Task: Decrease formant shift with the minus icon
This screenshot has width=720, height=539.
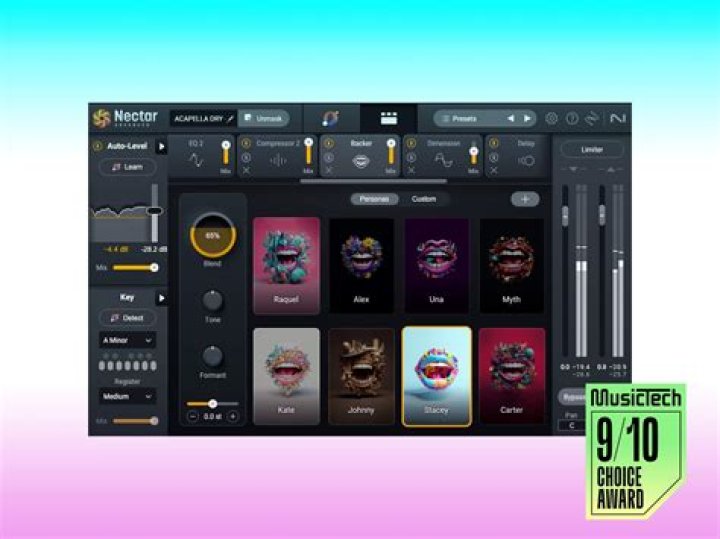Action: [193, 416]
